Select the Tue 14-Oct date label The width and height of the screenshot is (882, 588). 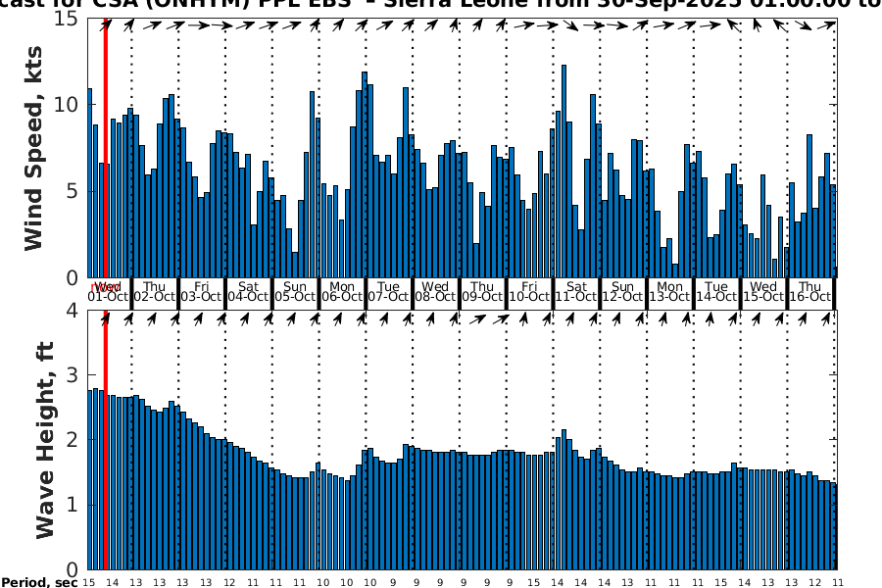point(716,291)
